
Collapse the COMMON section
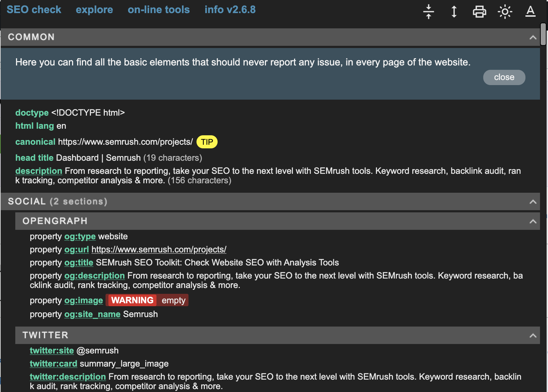(533, 37)
